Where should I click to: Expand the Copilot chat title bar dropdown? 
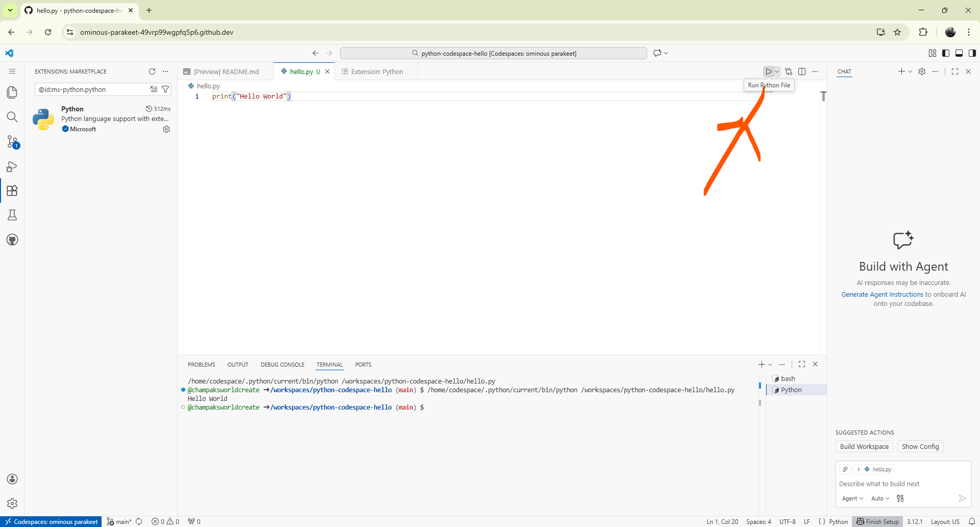tap(666, 53)
